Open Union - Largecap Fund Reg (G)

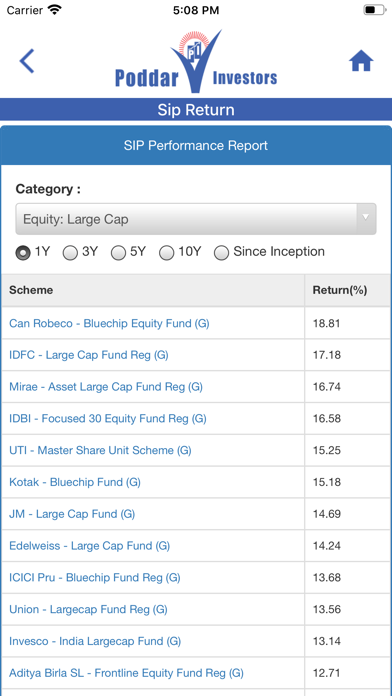tap(88, 609)
